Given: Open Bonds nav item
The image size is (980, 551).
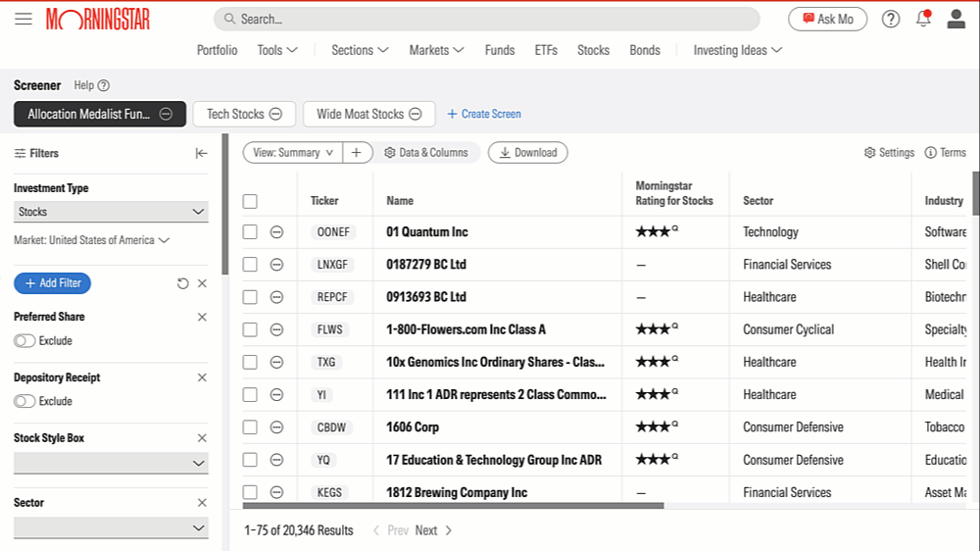Looking at the screenshot, I should click(x=645, y=50).
